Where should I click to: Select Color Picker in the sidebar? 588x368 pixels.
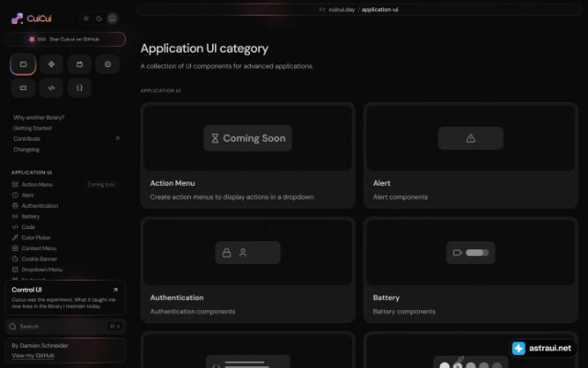click(x=36, y=237)
